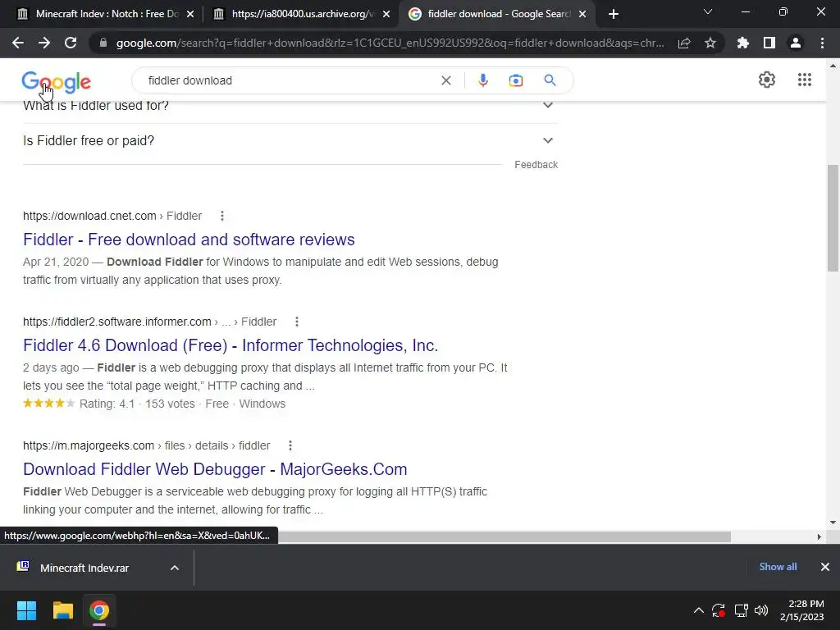Image resolution: width=840 pixels, height=630 pixels.
Task: Open 'Fiddler 4.6 Download (Free)' Informer link
Action: click(x=231, y=345)
